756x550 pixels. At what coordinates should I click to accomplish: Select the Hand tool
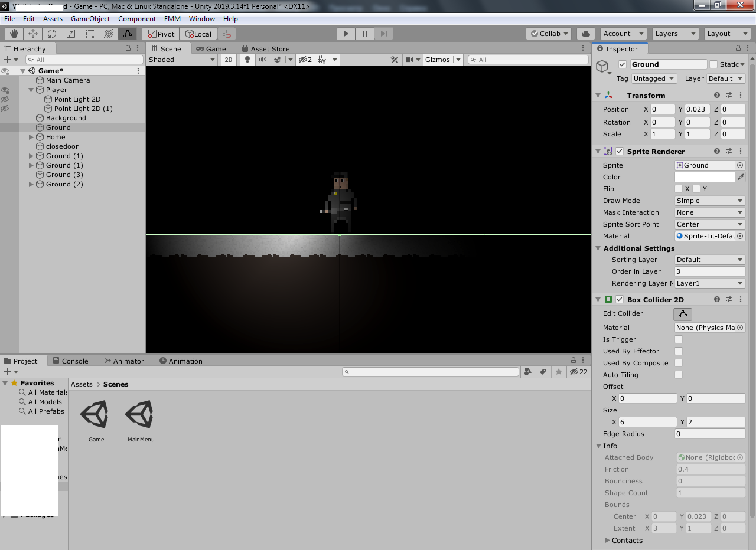tap(14, 34)
